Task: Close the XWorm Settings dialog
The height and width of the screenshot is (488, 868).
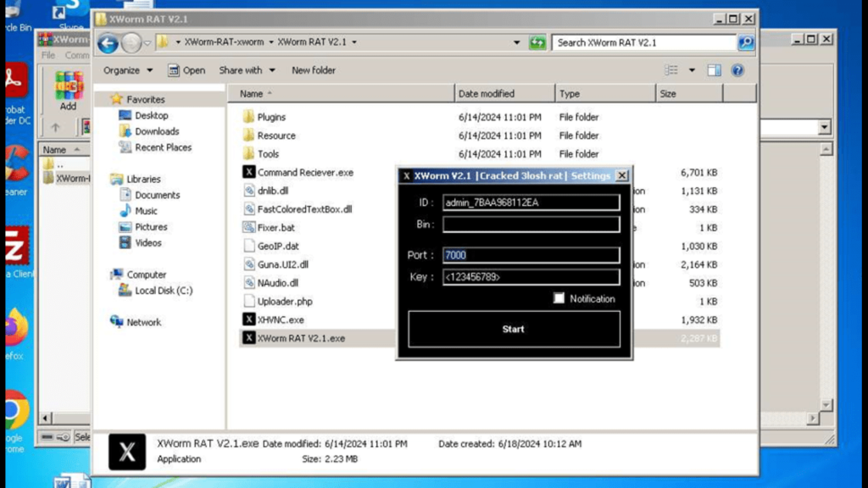Action: [x=621, y=175]
